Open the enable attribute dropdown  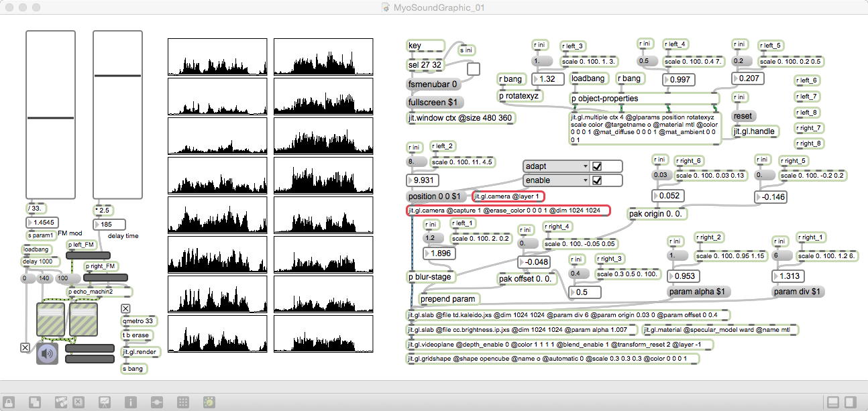coord(555,180)
